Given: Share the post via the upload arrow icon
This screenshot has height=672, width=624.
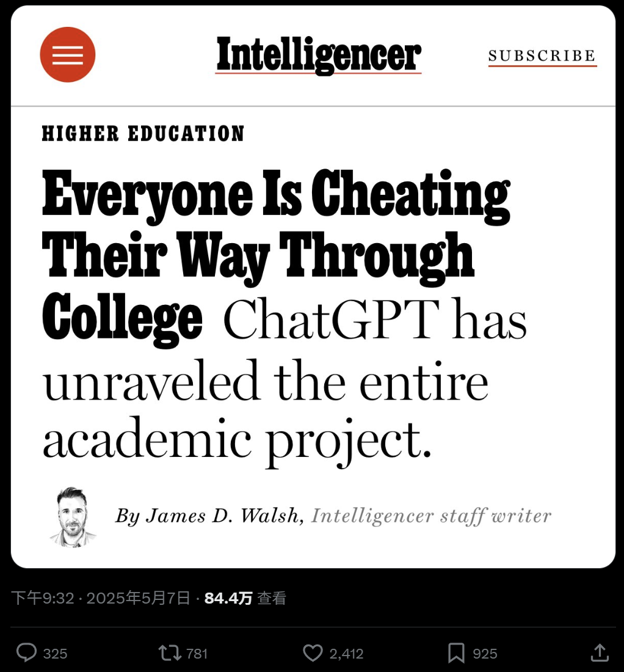Looking at the screenshot, I should (x=600, y=653).
